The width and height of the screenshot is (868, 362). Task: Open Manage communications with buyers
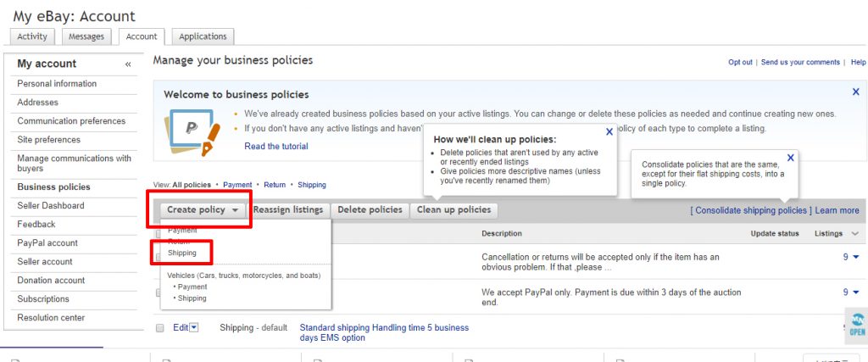74,164
